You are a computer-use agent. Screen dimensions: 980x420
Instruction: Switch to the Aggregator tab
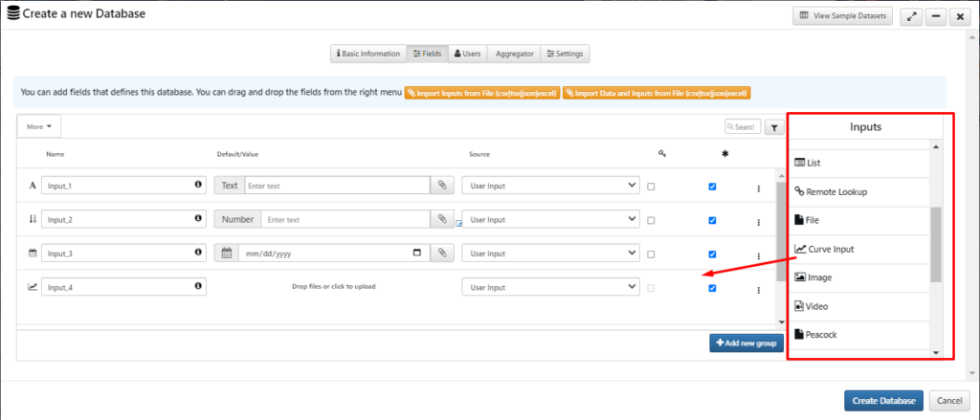point(514,54)
